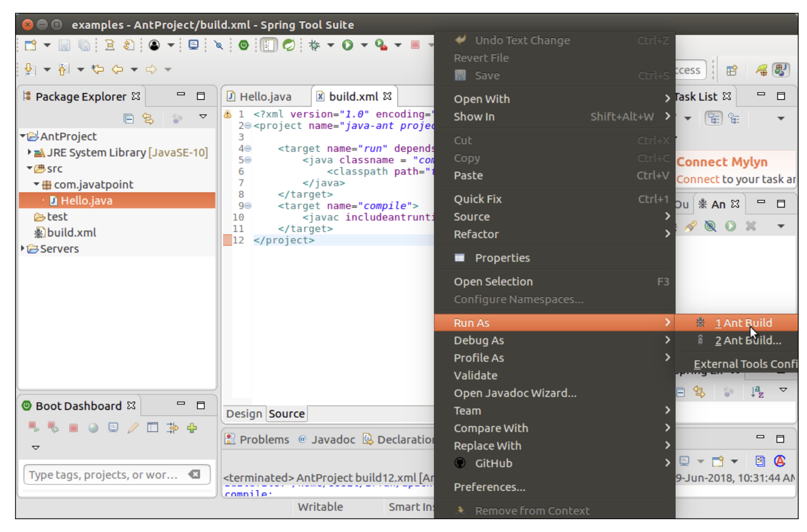
Task: Click the green plus icon in Boot Dashboard
Action: tap(192, 428)
